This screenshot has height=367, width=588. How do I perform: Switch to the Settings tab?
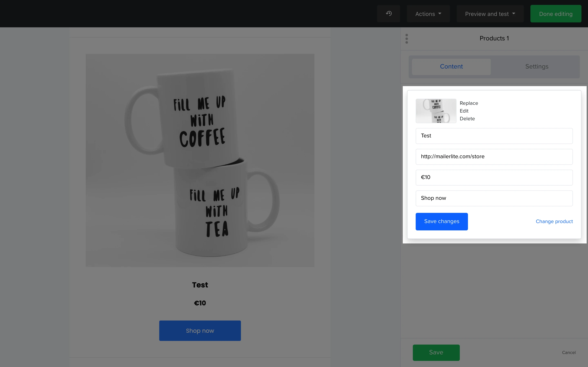click(x=537, y=66)
